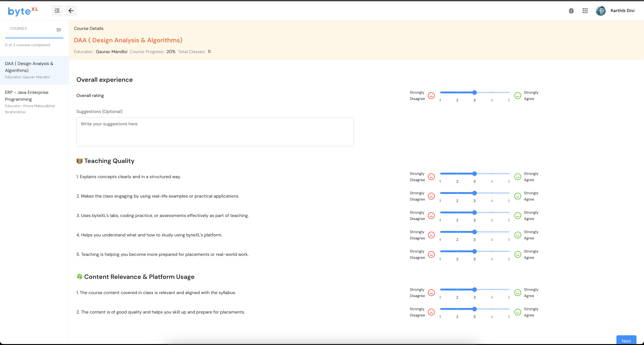Go back using the left arrow button
The width and height of the screenshot is (644, 345).
pos(71,11)
